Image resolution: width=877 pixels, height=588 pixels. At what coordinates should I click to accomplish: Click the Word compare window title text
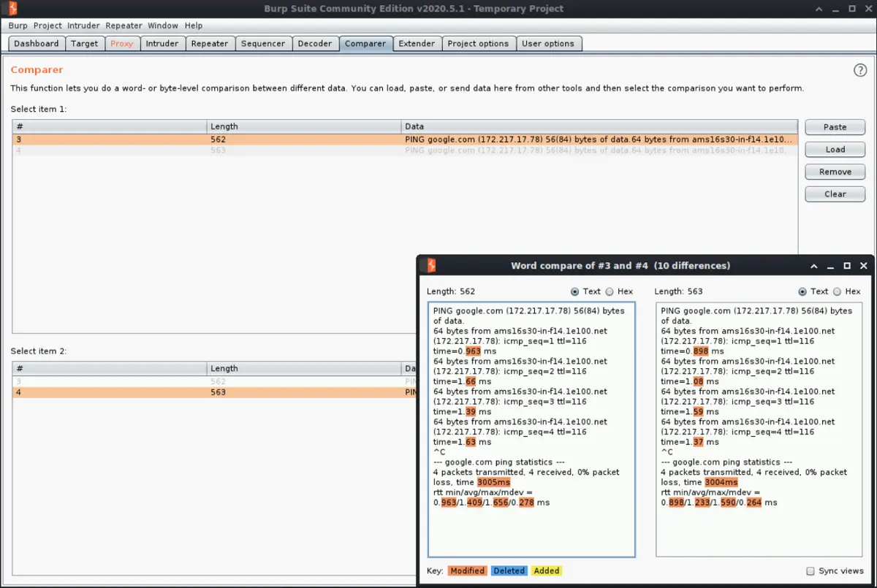click(620, 266)
